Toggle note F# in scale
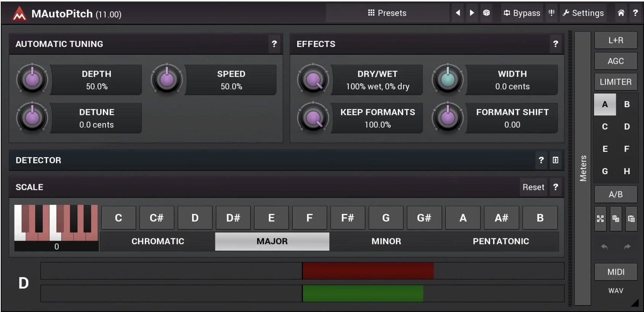This screenshot has height=312, width=644. (x=348, y=218)
